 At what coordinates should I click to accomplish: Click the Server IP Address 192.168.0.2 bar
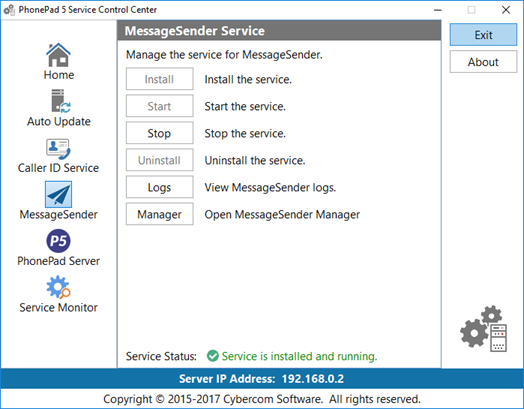click(262, 379)
